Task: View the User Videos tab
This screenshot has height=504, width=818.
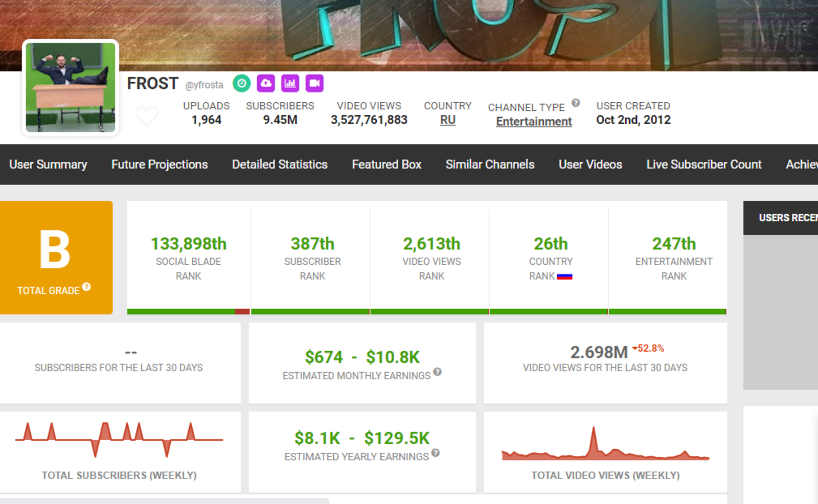Action: click(x=590, y=164)
